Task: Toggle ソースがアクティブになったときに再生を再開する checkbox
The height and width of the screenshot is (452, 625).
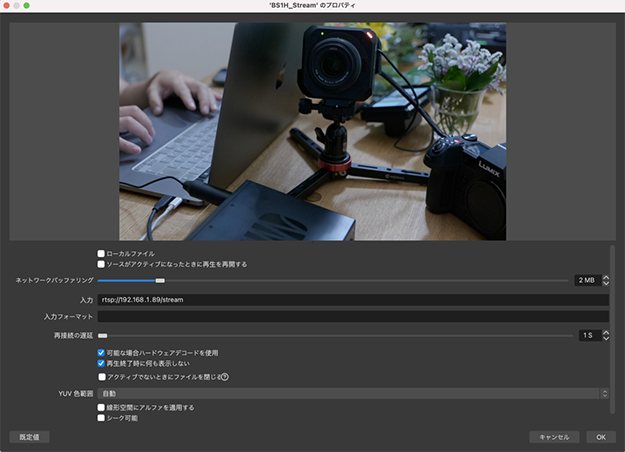Action: (x=101, y=264)
